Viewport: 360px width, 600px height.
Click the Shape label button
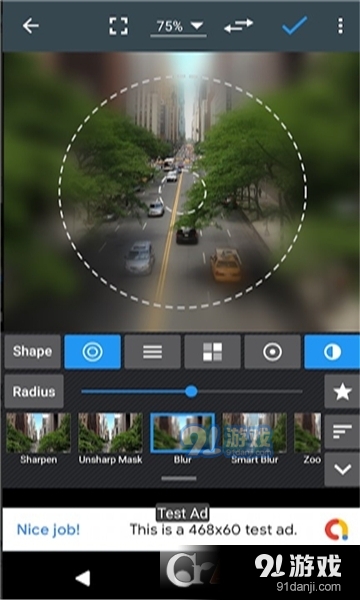click(33, 352)
